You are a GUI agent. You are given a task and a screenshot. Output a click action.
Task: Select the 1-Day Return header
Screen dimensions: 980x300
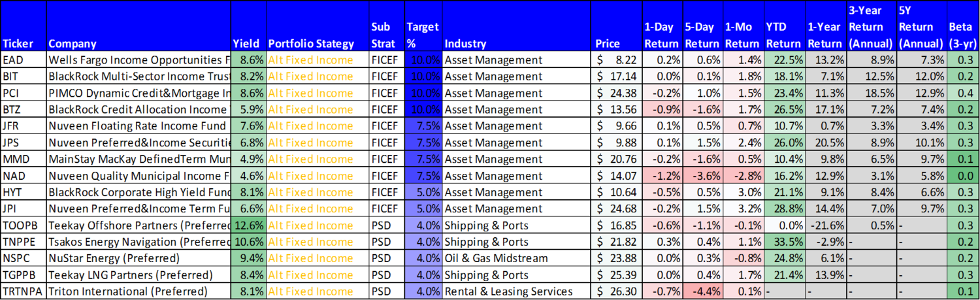click(662, 27)
